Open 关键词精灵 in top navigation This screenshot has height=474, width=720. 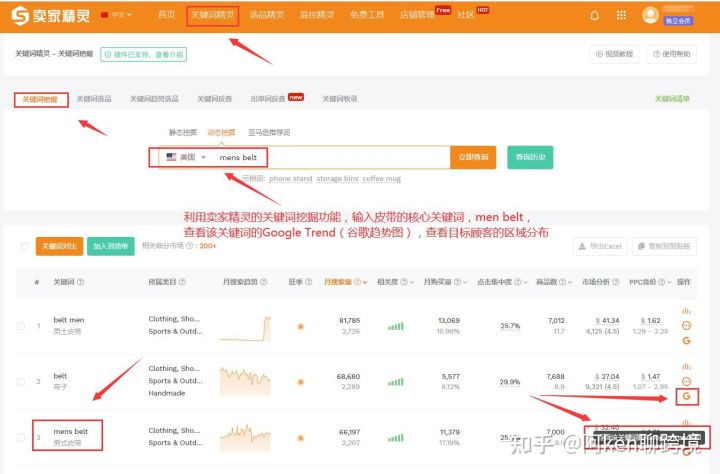point(213,15)
